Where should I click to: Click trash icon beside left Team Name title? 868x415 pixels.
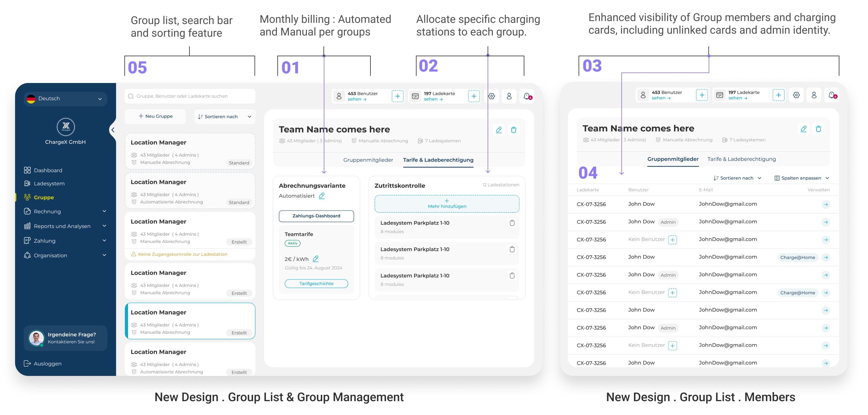513,130
